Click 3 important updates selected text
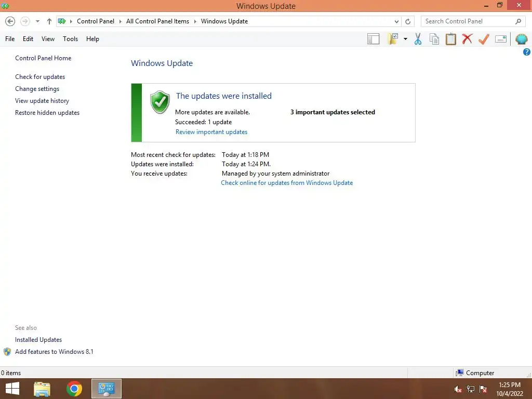Screen dimensions: 532x399 pos(332,112)
